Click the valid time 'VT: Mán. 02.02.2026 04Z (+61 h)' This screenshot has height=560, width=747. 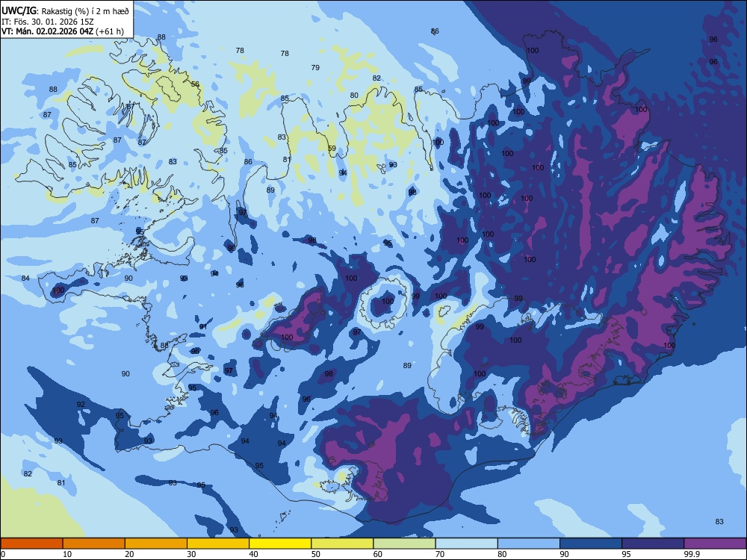click(63, 31)
